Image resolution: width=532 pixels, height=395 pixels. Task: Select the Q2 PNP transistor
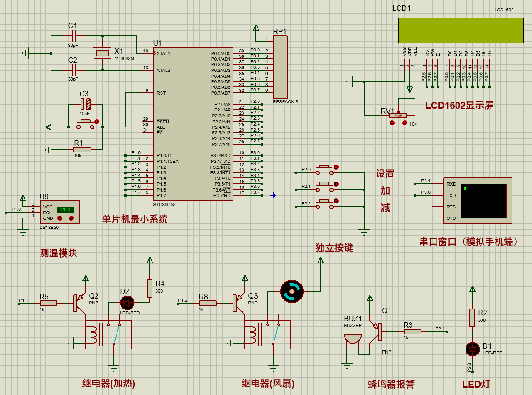(78, 302)
